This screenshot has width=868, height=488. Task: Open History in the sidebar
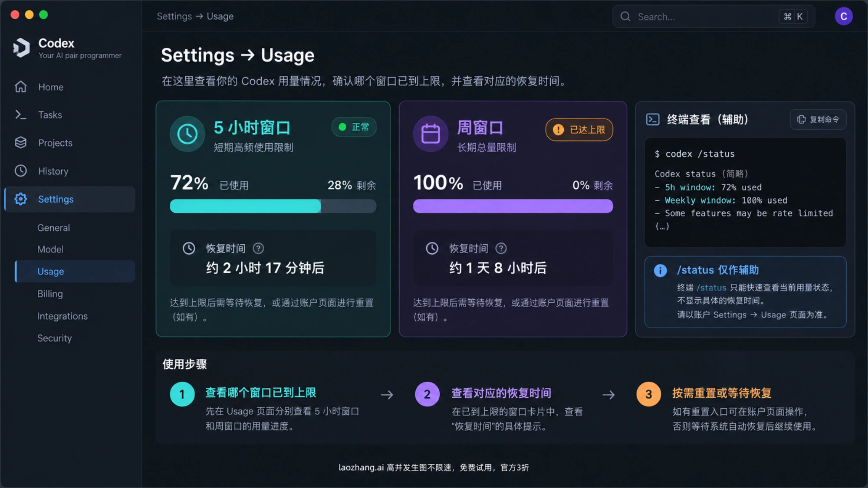pyautogui.click(x=69, y=171)
